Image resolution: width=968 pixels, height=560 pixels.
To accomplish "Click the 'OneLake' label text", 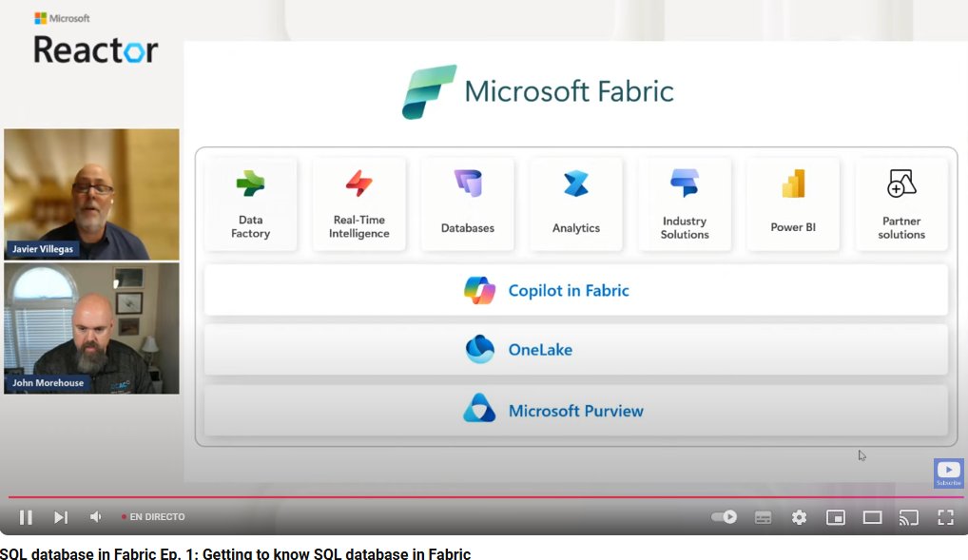I will coord(540,350).
